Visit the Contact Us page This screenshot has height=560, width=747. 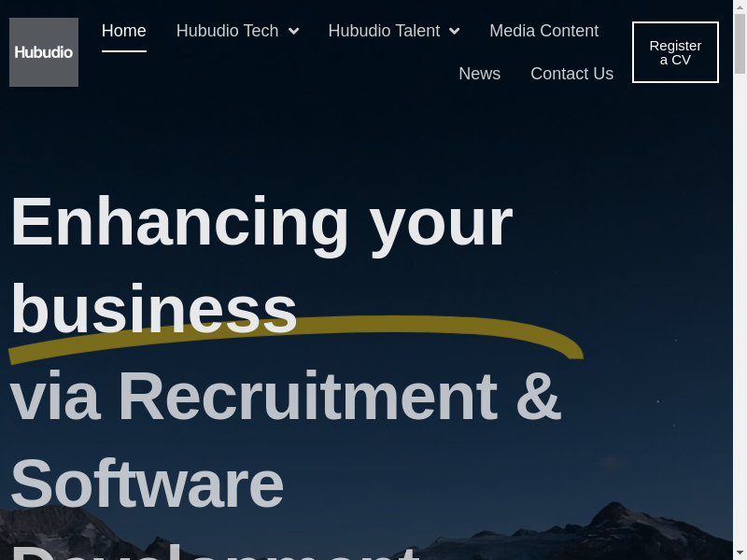pos(572,74)
